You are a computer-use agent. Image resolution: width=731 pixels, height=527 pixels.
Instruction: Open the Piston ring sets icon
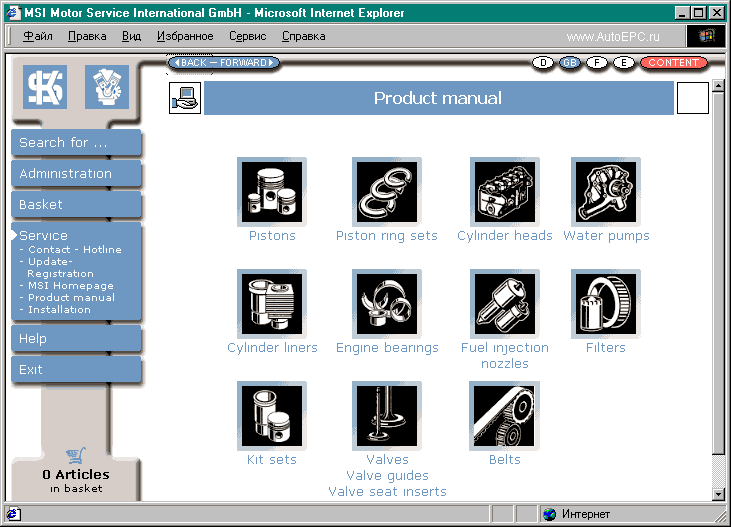tap(387, 192)
